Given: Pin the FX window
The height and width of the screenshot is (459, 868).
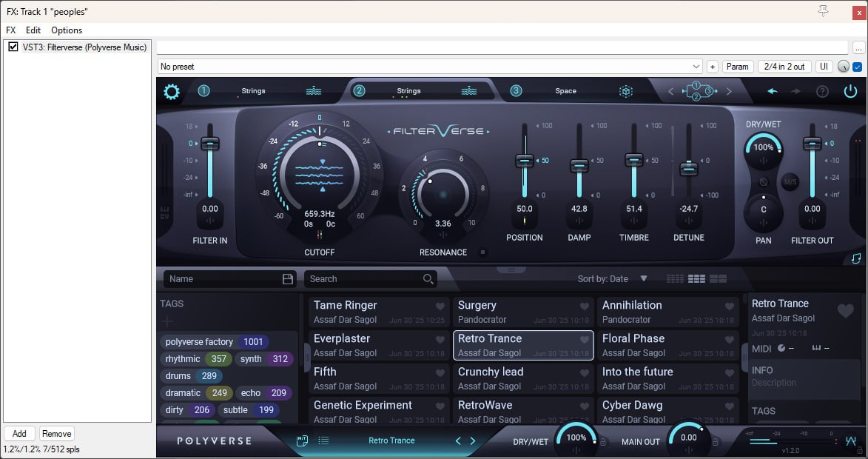Looking at the screenshot, I should (823, 11).
